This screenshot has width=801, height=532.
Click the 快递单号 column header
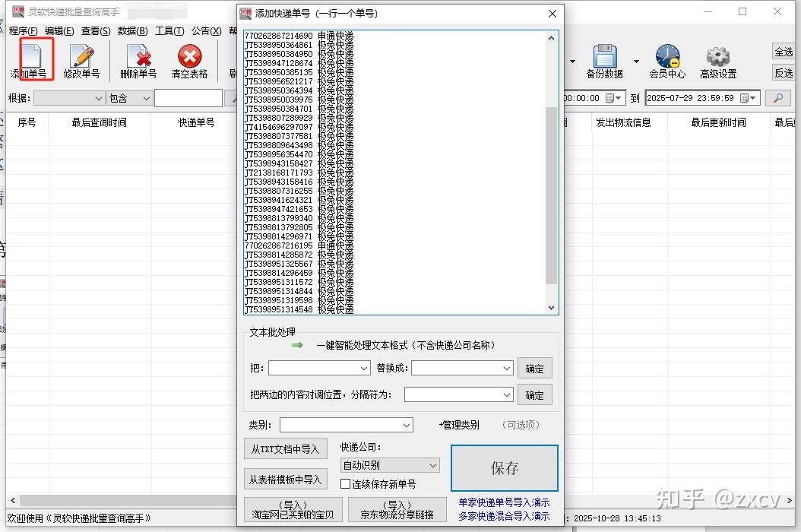196,122
